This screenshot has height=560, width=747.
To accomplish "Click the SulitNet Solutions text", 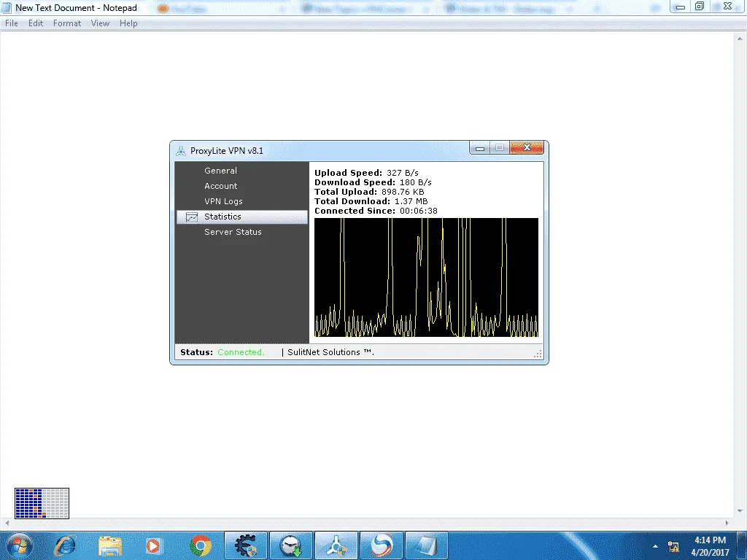I will pos(330,352).
